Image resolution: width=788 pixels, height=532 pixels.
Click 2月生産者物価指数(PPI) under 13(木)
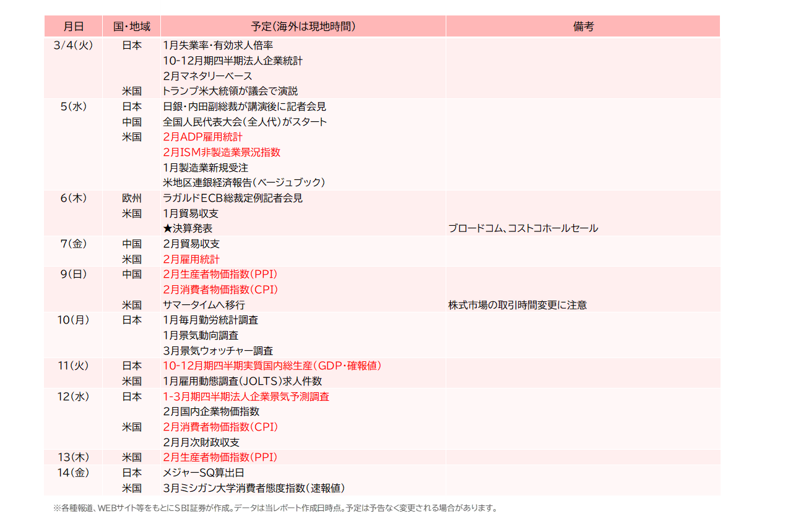point(220,457)
